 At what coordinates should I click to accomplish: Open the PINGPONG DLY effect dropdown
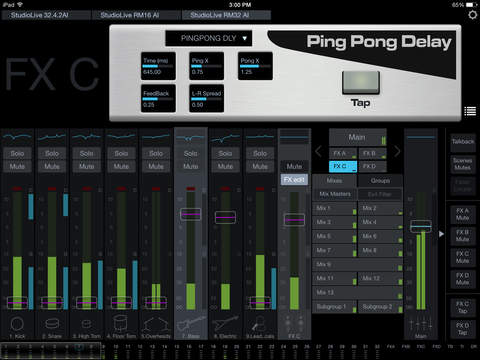pyautogui.click(x=209, y=38)
